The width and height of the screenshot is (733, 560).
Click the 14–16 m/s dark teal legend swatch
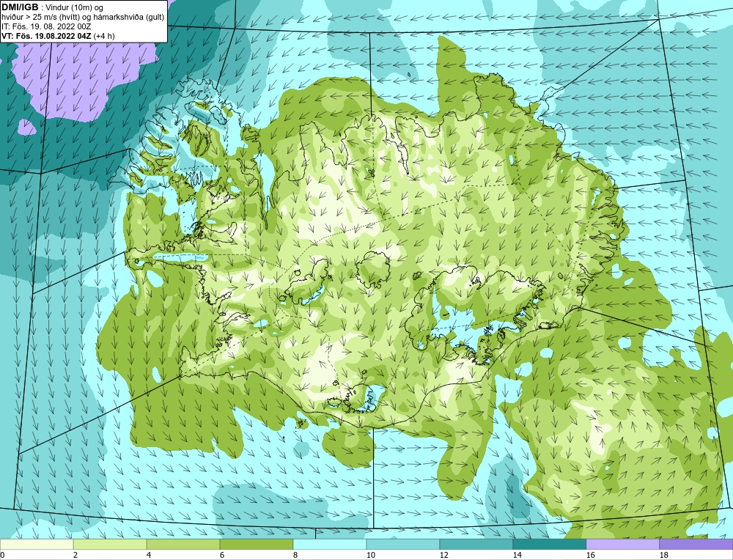pos(550,545)
